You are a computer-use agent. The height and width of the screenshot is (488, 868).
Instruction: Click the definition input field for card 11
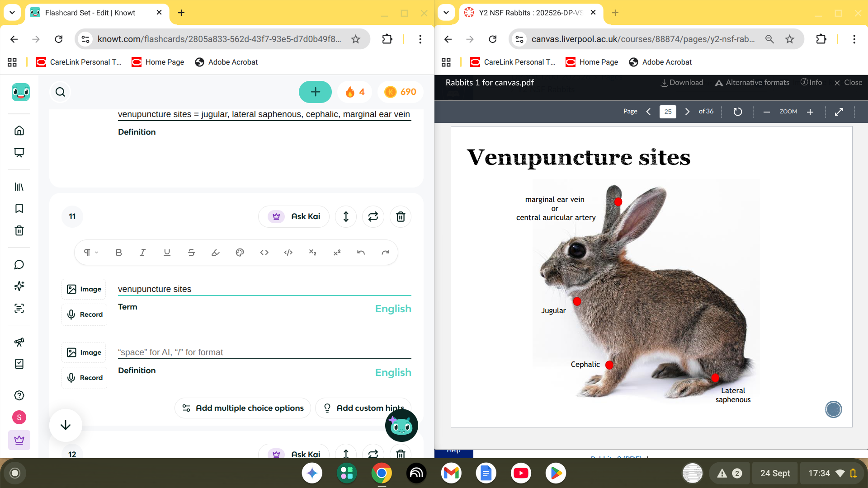coord(264,352)
